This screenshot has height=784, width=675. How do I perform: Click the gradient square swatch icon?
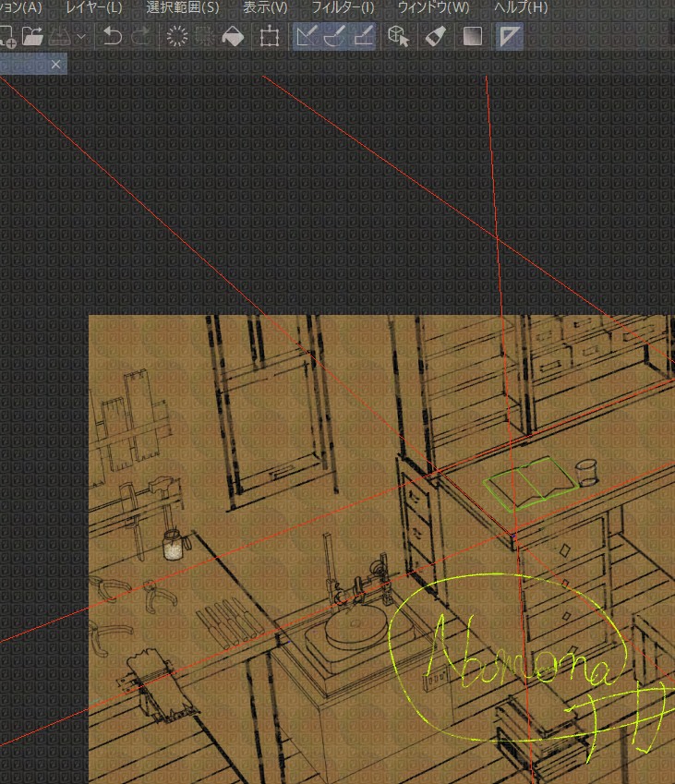pos(472,37)
